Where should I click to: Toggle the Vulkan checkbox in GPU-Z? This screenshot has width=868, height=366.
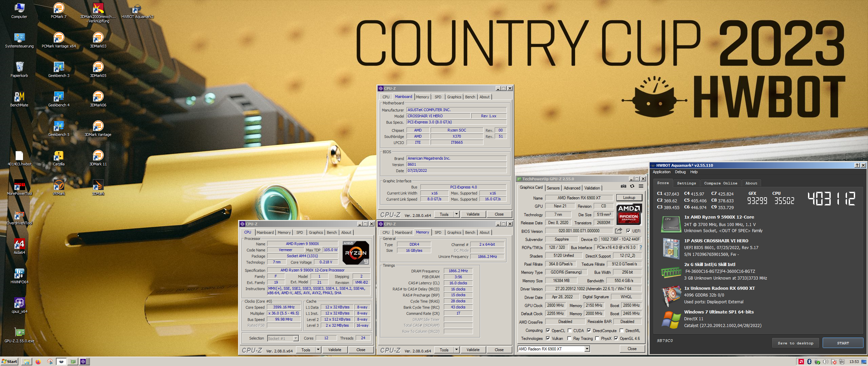click(548, 339)
